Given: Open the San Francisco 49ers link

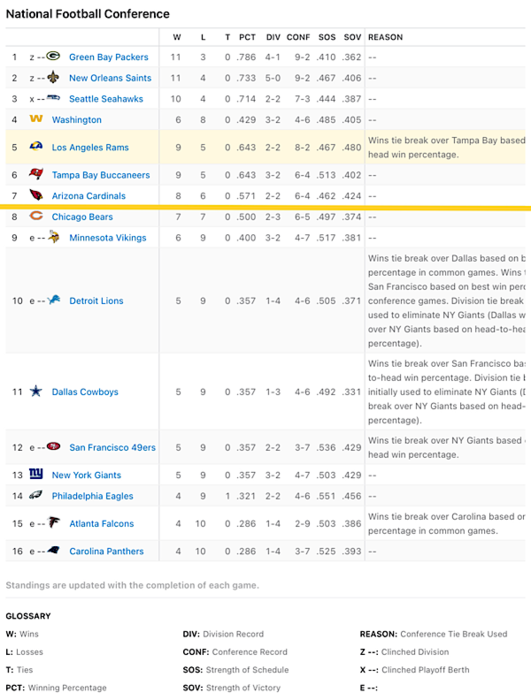Looking at the screenshot, I should point(113,448).
